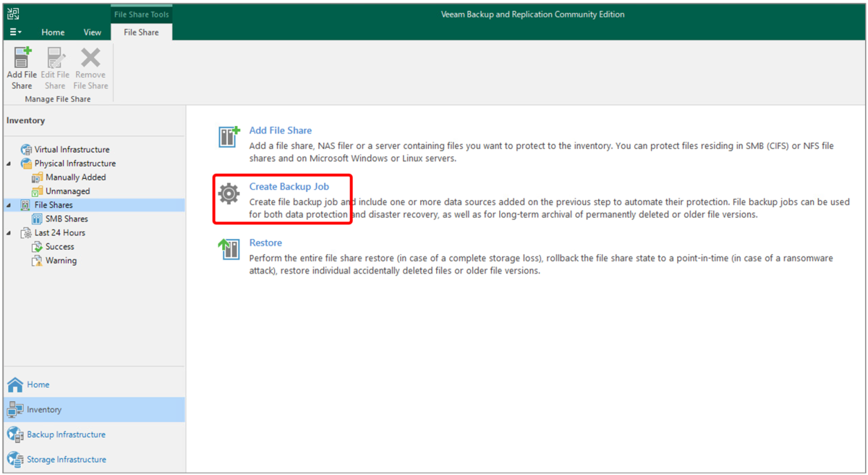The height and width of the screenshot is (475, 868).
Task: Click the Unmanaged group icon
Action: pyautogui.click(x=38, y=191)
